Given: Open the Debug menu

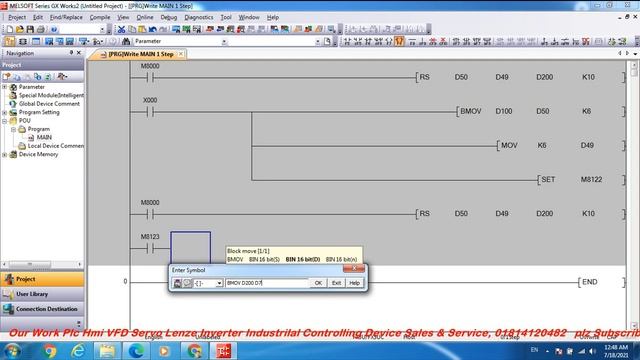Looking at the screenshot, I should 169,17.
